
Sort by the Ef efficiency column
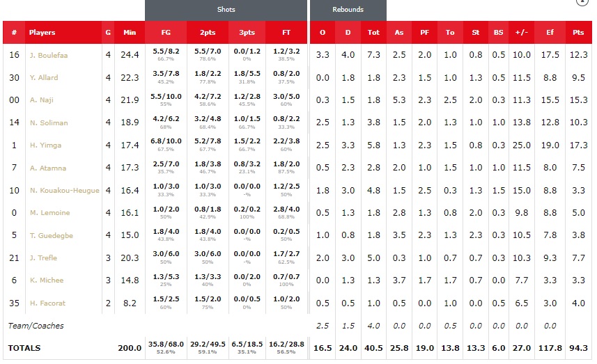coord(549,32)
